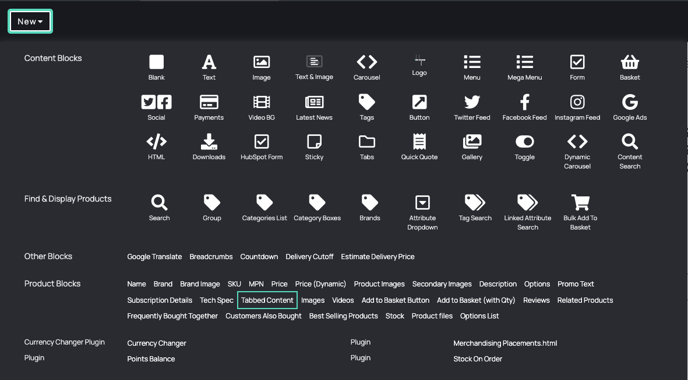Add a Brands block
This screenshot has height=380, width=688.
pyautogui.click(x=370, y=208)
